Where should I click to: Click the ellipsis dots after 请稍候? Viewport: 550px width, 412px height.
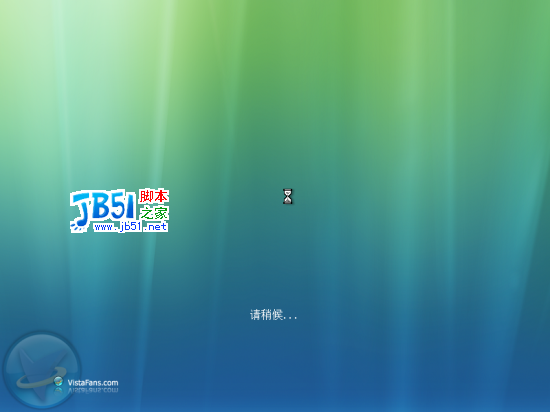click(290, 318)
